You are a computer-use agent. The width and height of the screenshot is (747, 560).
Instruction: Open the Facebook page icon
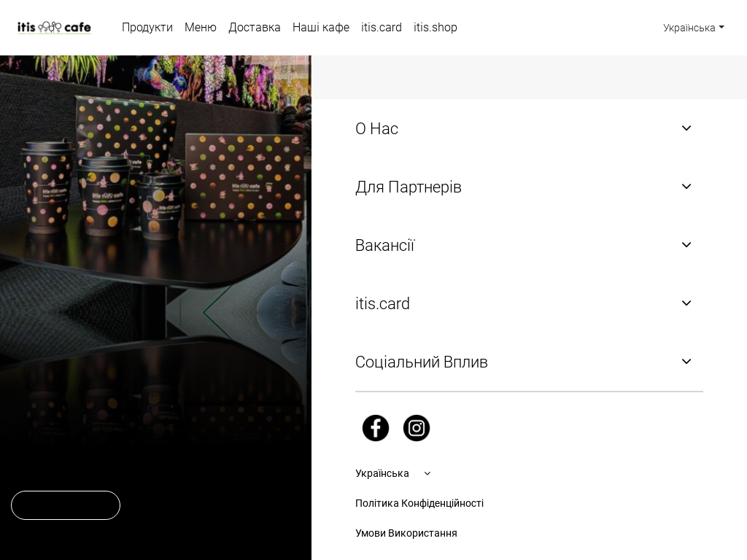(376, 427)
